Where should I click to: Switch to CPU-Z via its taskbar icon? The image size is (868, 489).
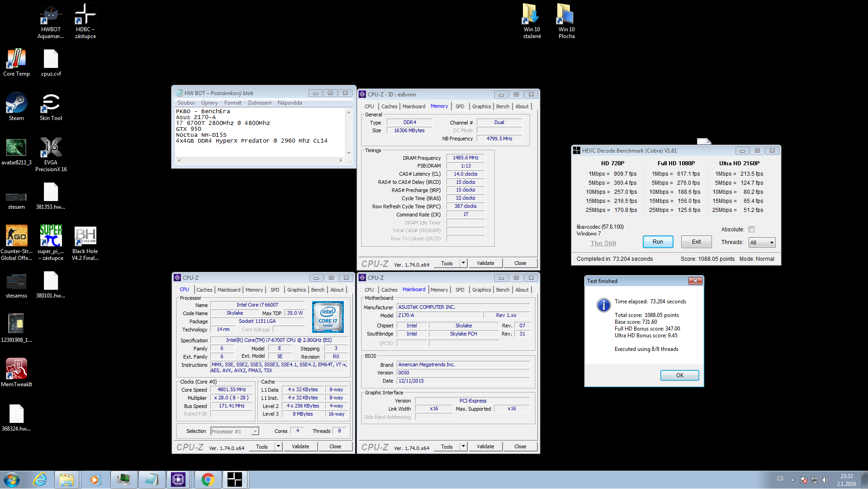point(178,479)
